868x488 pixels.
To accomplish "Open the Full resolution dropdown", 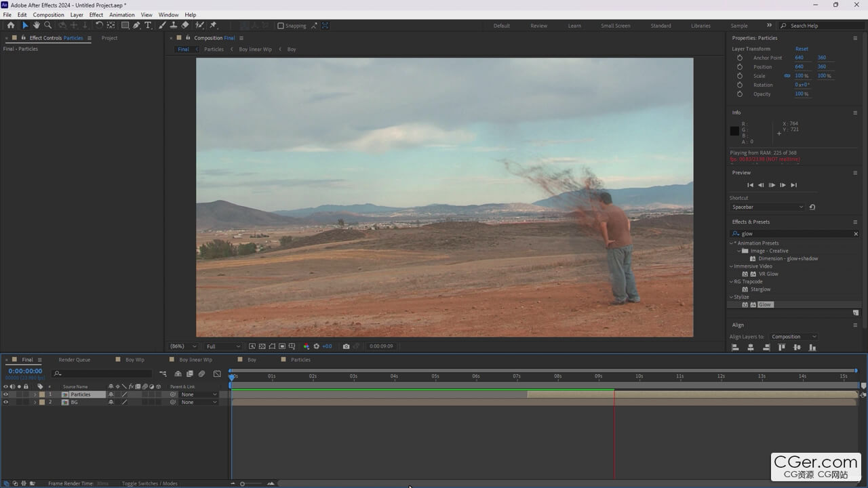I will point(223,346).
